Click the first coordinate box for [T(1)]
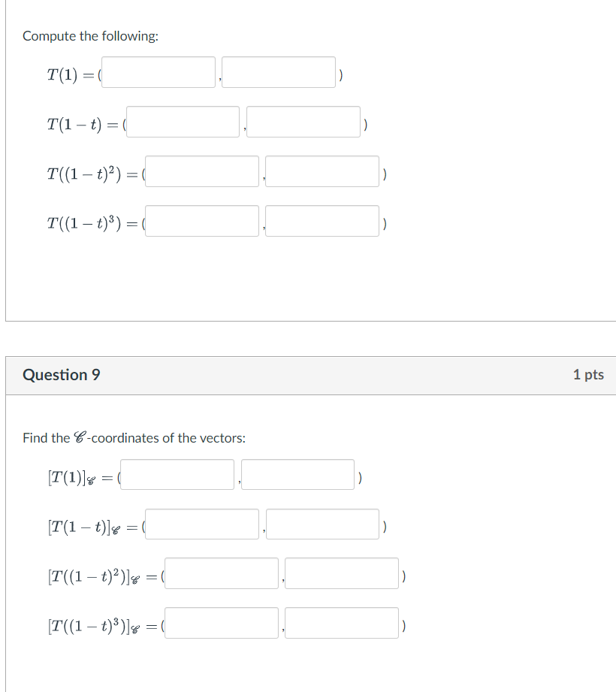This screenshot has height=692, width=616. 177,474
